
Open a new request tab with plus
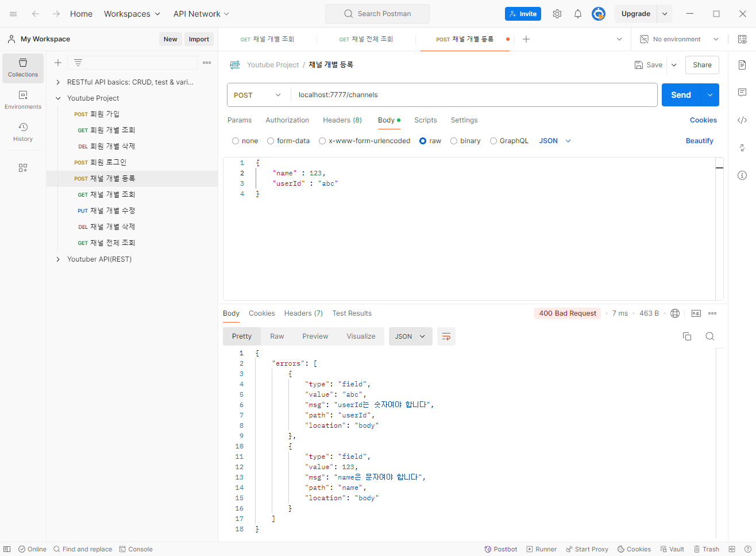coord(526,39)
